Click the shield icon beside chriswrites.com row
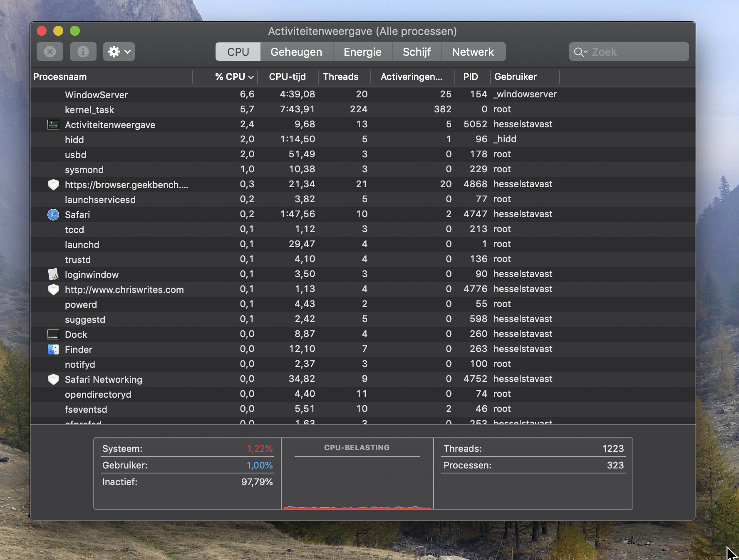Screen dimensions: 739x560 pyautogui.click(x=53, y=289)
